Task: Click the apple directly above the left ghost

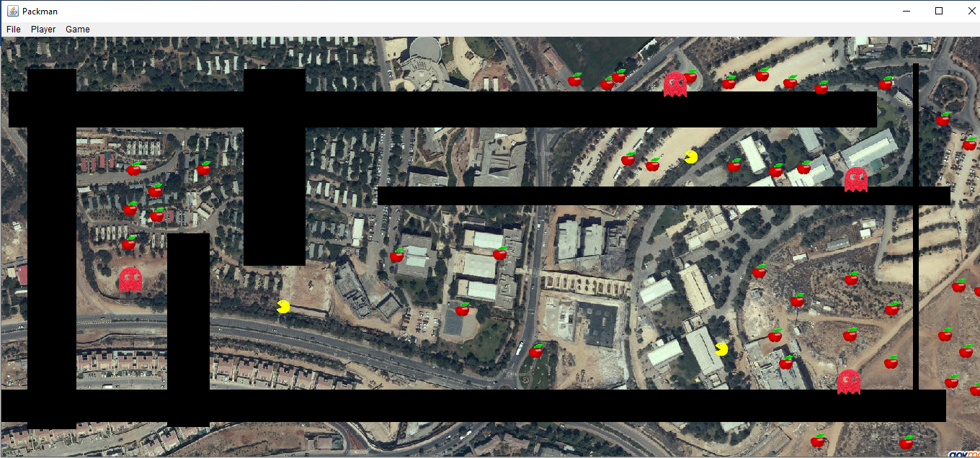Action: [x=129, y=243]
